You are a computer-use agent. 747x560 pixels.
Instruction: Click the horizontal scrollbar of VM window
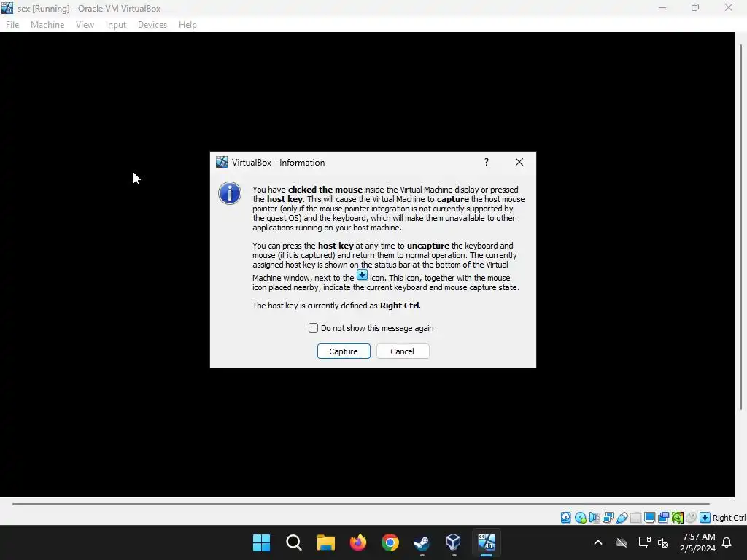pos(360,503)
